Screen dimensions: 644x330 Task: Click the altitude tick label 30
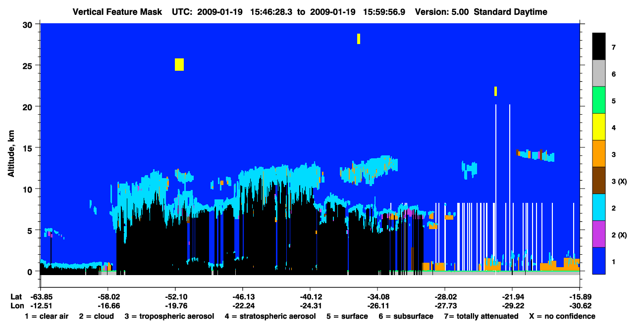(29, 25)
